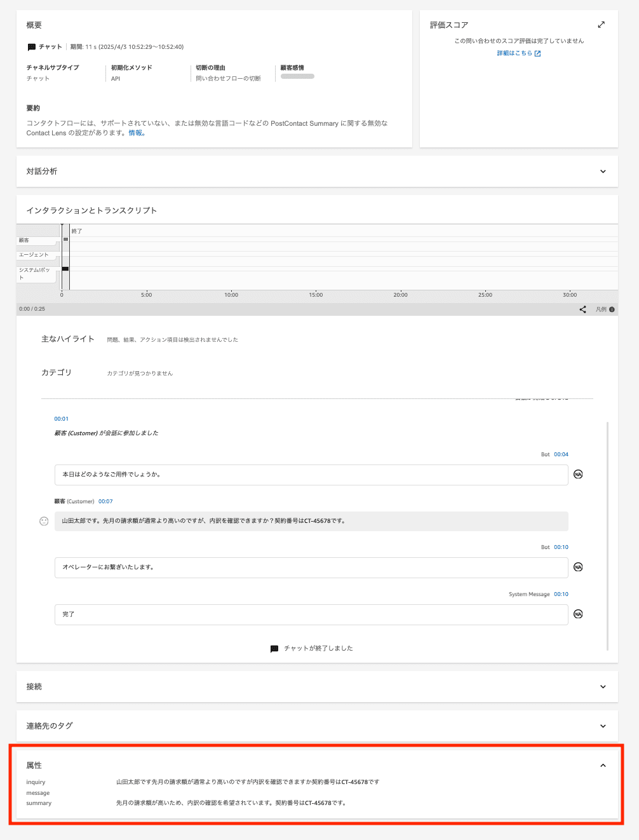Click the inquiry attribute key
Screen dimensions: 639x840
(36, 782)
